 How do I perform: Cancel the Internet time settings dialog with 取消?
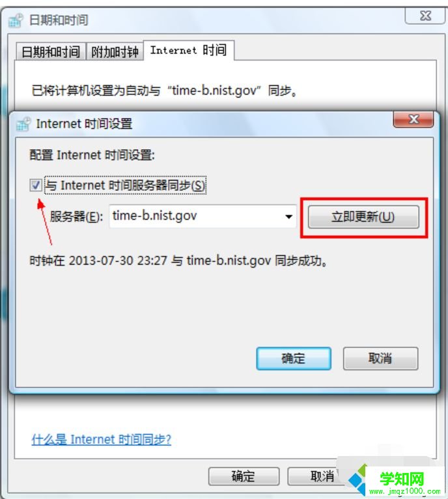380,359
